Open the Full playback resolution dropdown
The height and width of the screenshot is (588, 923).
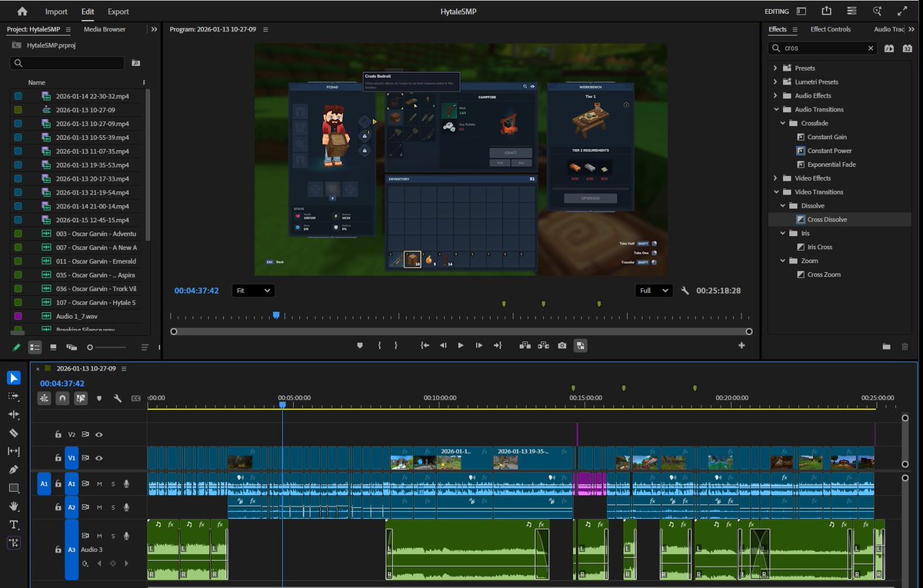[654, 291]
